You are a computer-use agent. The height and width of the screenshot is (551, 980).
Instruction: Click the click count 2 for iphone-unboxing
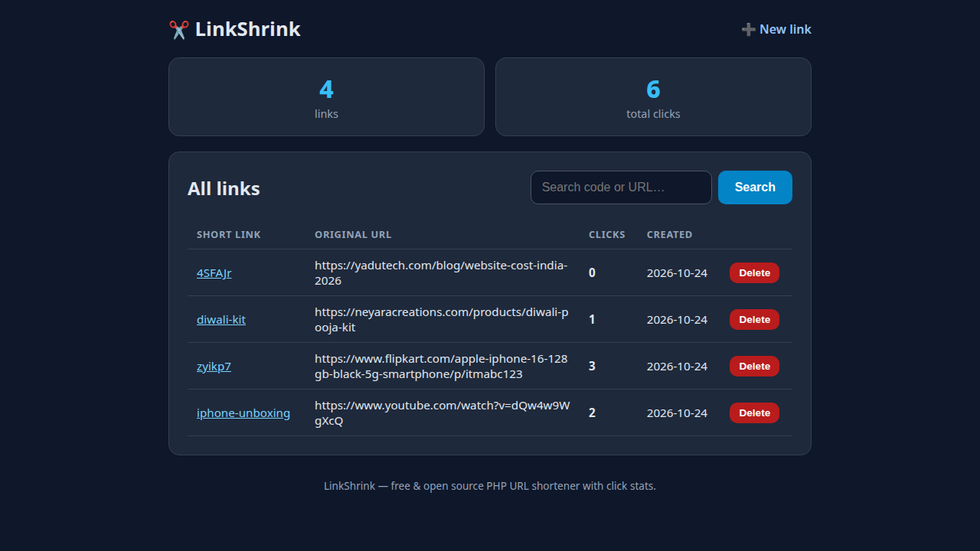point(592,413)
